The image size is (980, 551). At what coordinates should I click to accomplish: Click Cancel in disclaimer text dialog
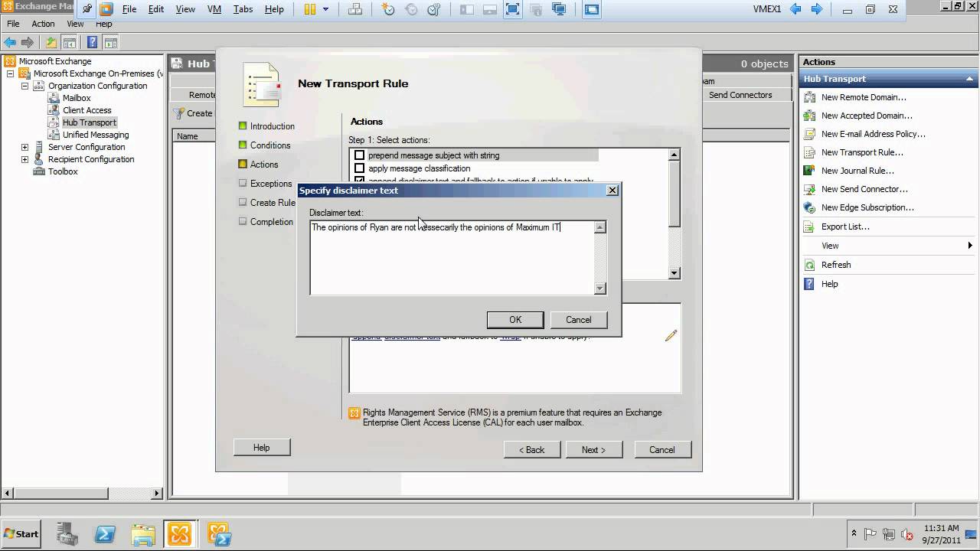[579, 320]
